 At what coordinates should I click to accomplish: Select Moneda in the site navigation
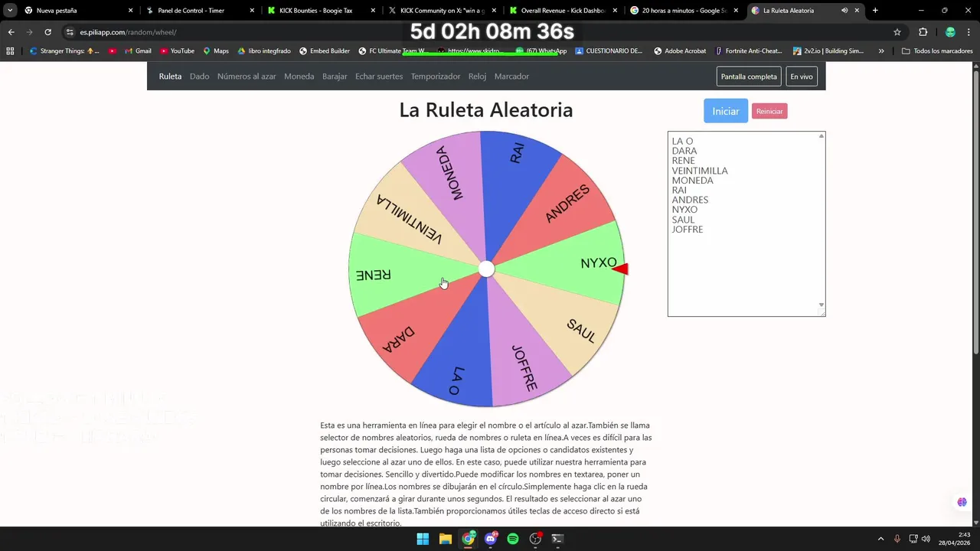click(299, 77)
